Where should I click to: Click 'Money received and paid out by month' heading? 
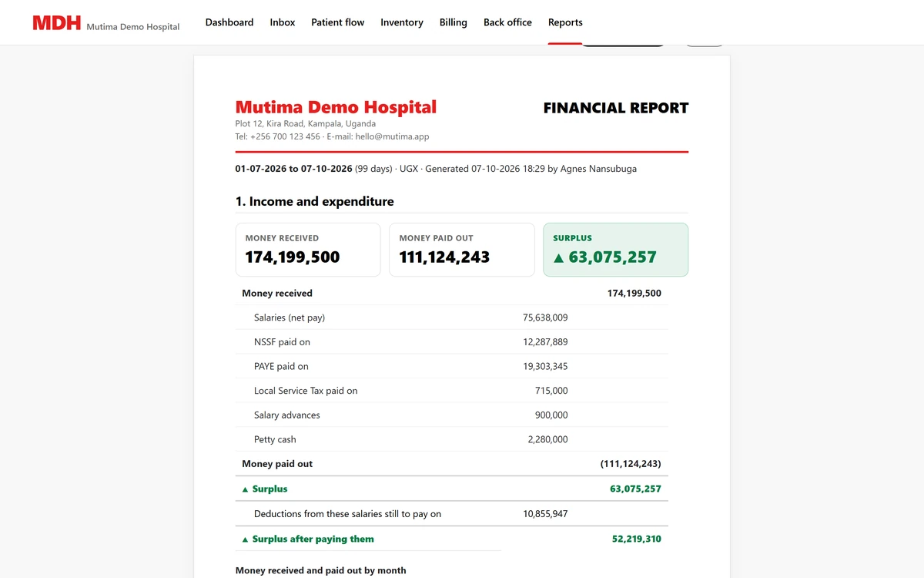coord(321,570)
